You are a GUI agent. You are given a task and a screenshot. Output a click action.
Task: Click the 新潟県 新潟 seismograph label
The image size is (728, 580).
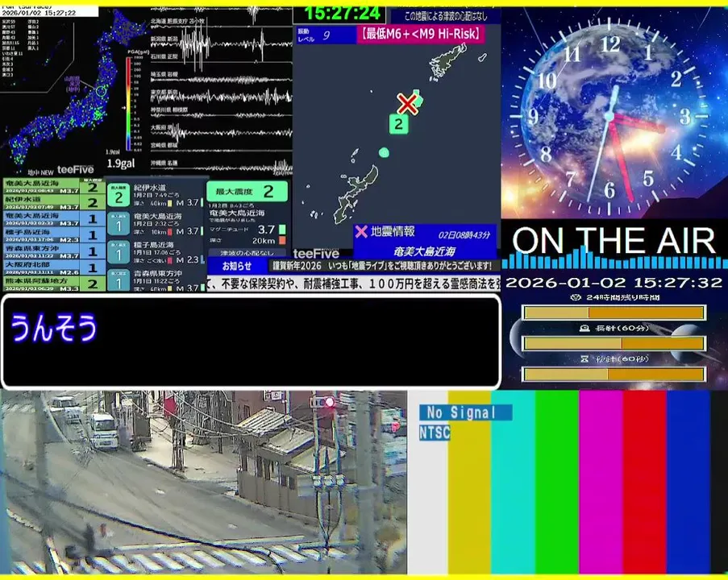click(x=164, y=39)
